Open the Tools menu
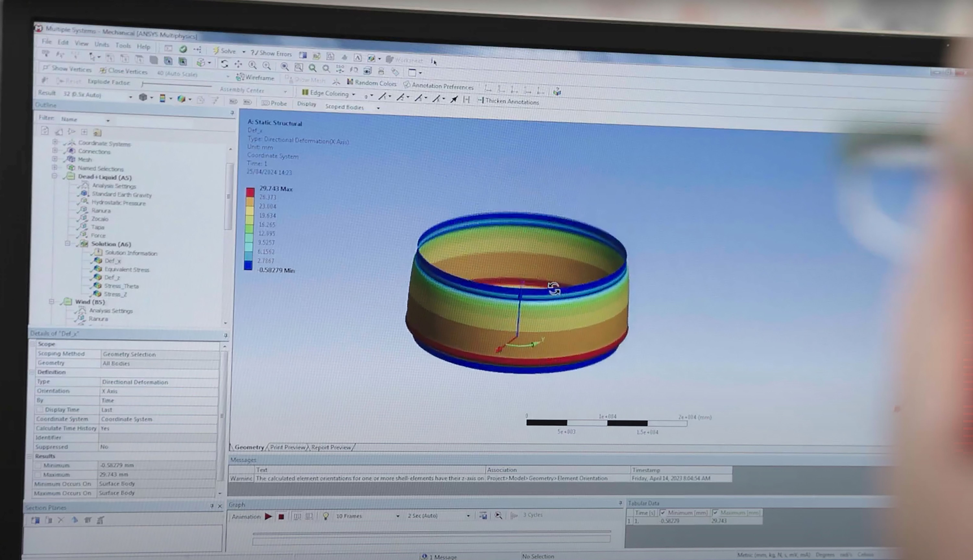 tap(123, 45)
